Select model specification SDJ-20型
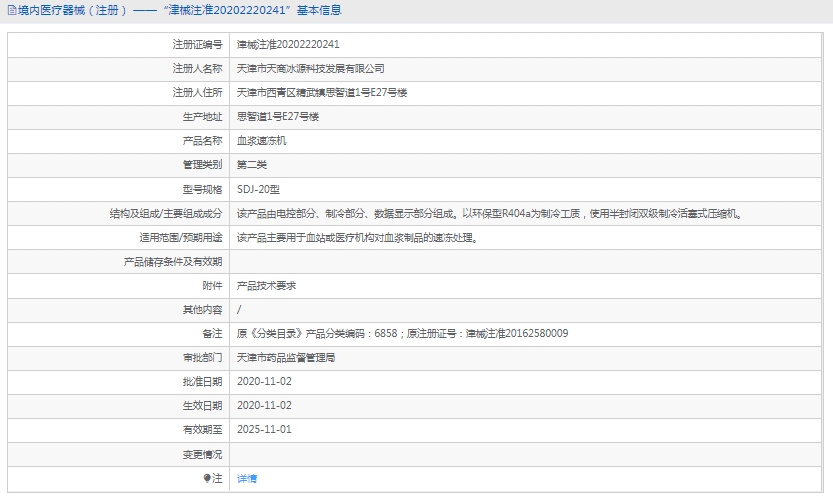This screenshot has height=496, width=833. pyautogui.click(x=259, y=189)
